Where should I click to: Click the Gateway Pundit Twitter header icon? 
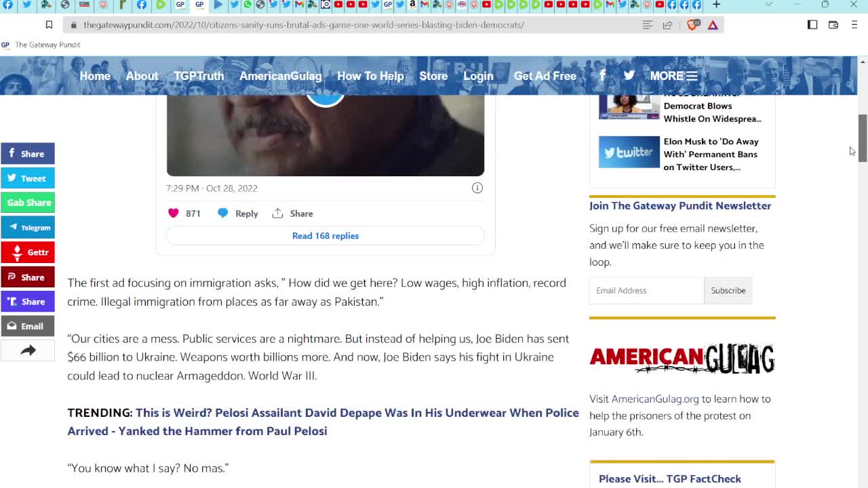click(629, 75)
